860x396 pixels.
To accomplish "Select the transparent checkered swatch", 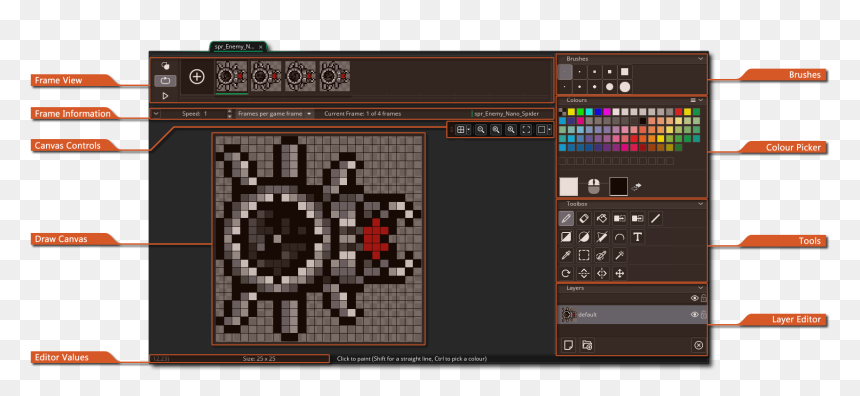I will coord(562,112).
